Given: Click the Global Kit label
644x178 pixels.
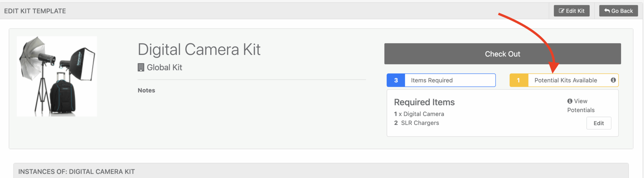Looking at the screenshot, I should point(164,67).
